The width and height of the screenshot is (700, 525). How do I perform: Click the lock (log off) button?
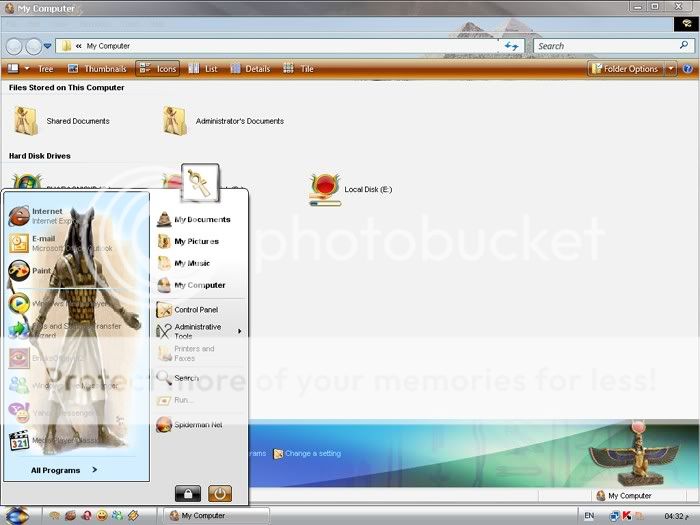pyautogui.click(x=188, y=494)
